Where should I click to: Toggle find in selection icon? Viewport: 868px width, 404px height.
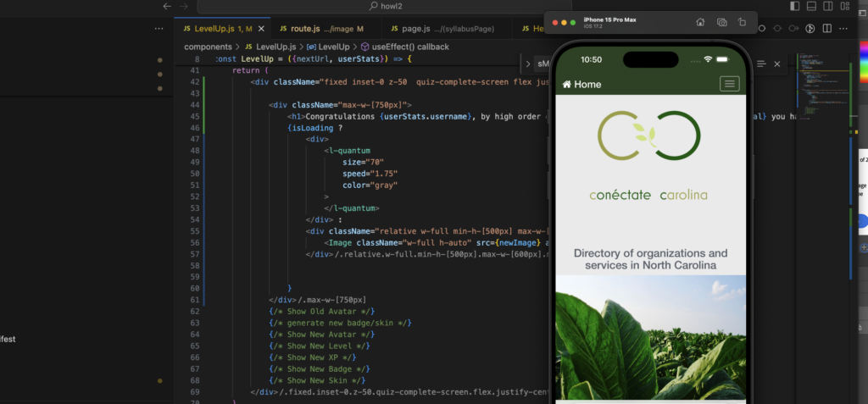click(x=761, y=64)
